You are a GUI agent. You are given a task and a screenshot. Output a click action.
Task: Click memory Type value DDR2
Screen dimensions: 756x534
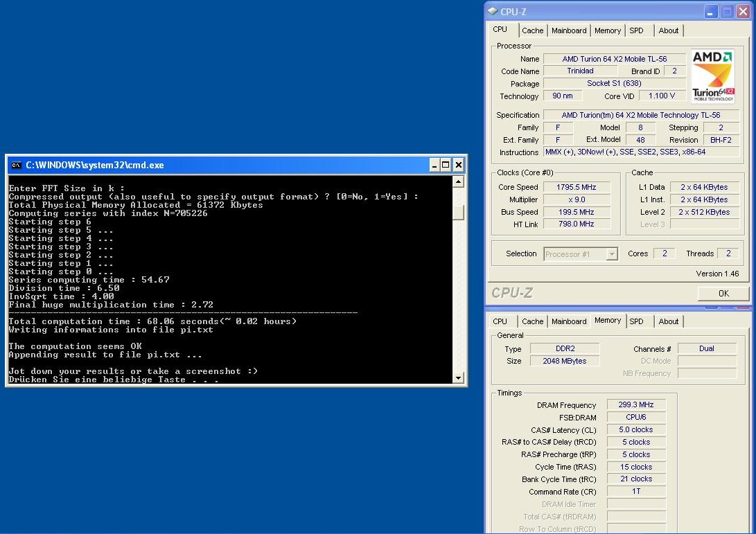point(565,348)
